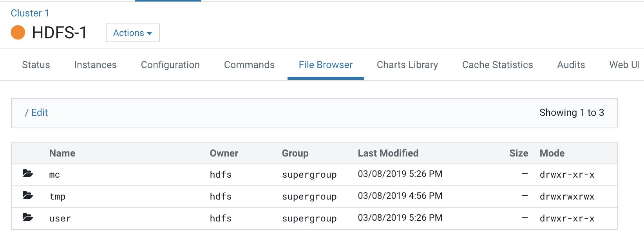Open the Web UI menu
The image size is (644, 252).
coord(624,65)
